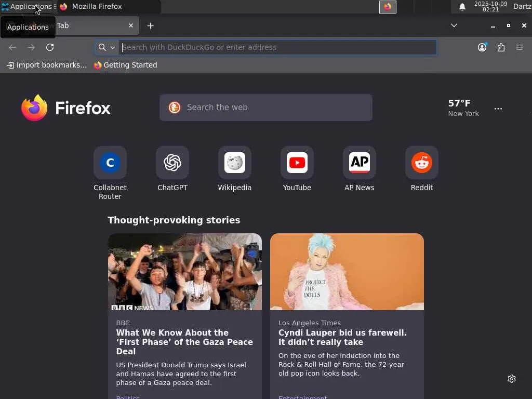Image resolution: width=532 pixels, height=399 pixels.
Task: Open Getting Started bookmark
Action: tap(126, 65)
